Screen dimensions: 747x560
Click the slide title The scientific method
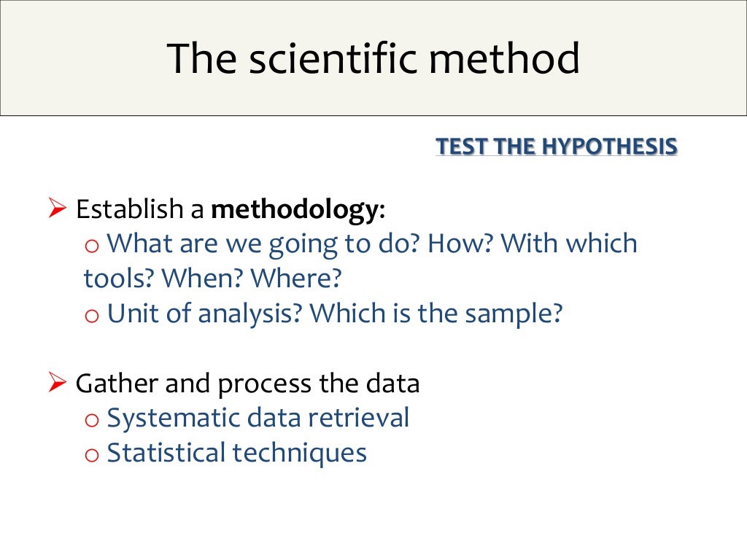point(373,58)
